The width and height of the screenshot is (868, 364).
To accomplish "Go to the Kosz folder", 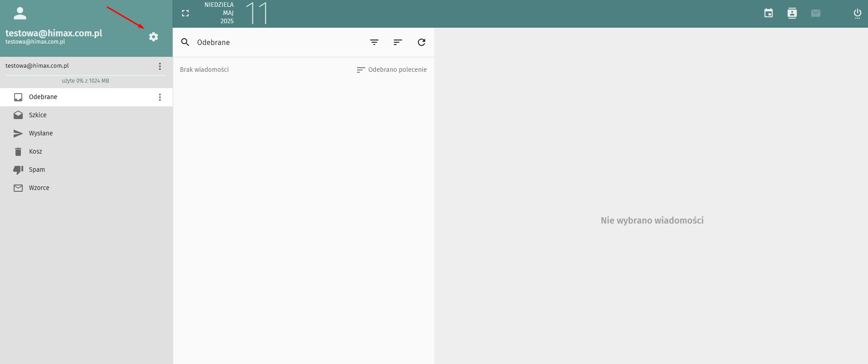I will (35, 151).
